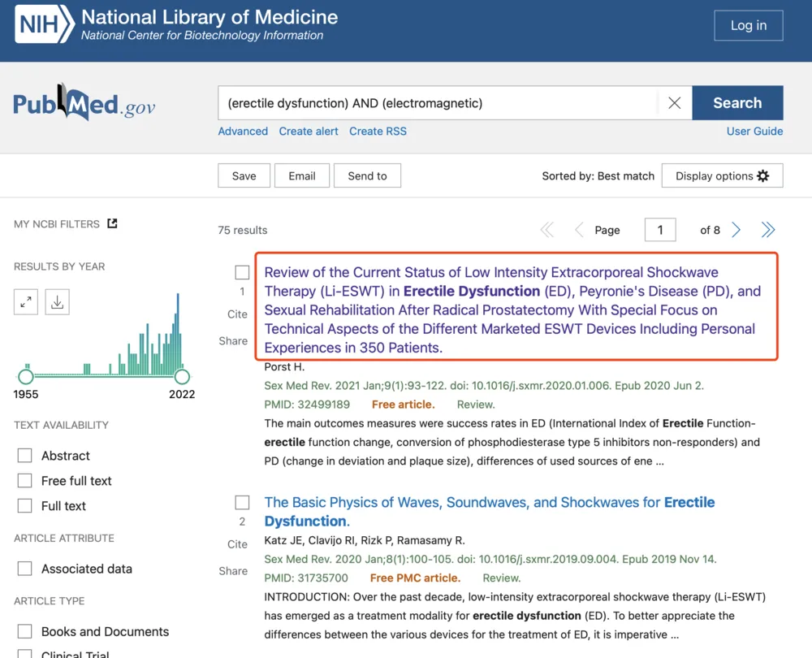Screen dimensions: 812x658
Task: Click the Email button
Action: pos(302,175)
